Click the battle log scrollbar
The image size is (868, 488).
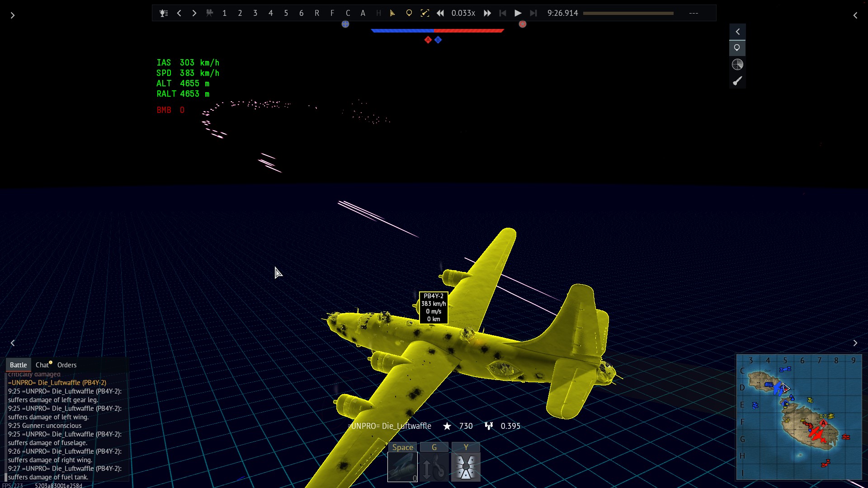pyautogui.click(x=5, y=427)
